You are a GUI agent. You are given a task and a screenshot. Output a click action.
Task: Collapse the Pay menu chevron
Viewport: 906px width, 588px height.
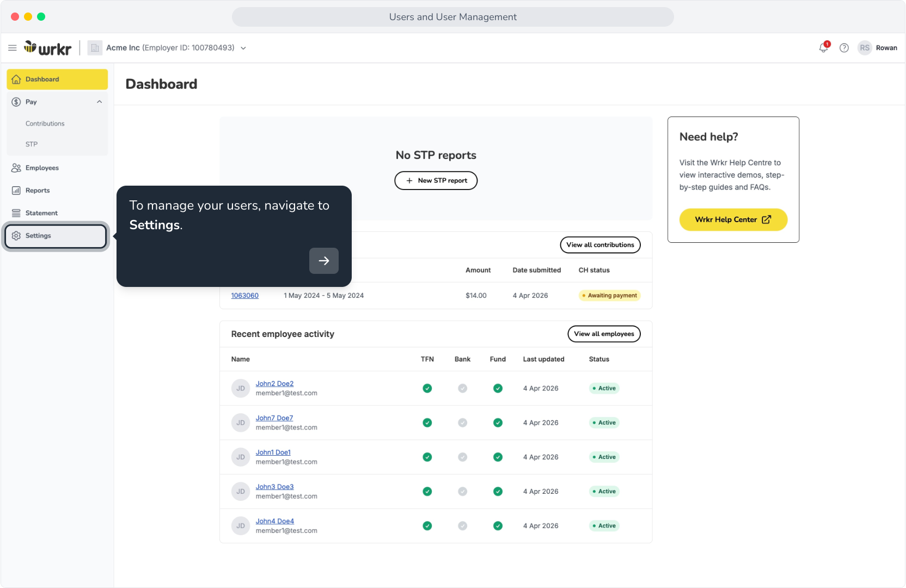[99, 102]
